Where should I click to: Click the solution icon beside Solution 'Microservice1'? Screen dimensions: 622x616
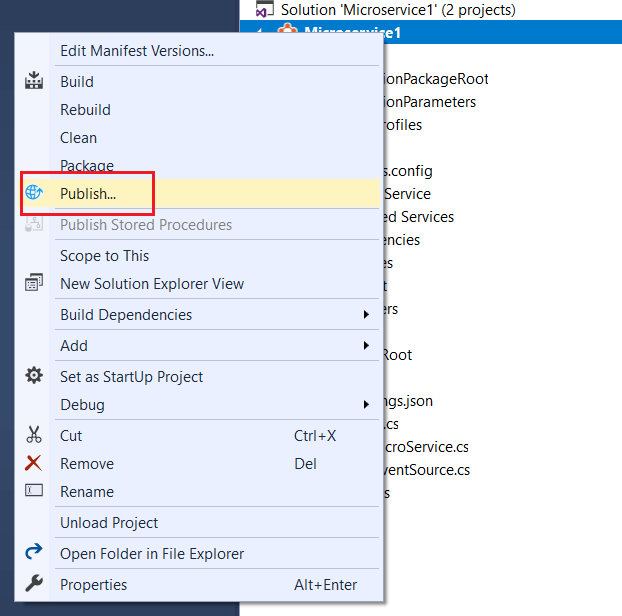click(x=265, y=10)
